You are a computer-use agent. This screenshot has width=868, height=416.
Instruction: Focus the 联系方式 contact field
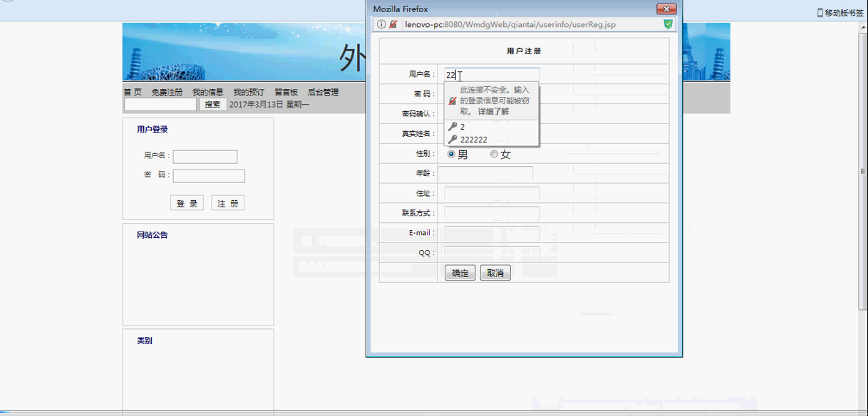(492, 213)
